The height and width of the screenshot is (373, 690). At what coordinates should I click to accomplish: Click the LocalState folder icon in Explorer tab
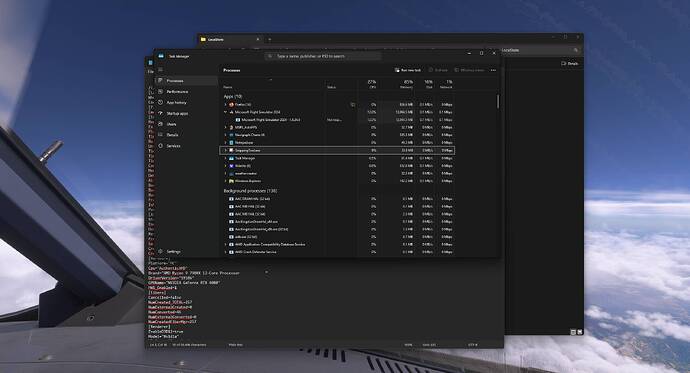coord(203,39)
